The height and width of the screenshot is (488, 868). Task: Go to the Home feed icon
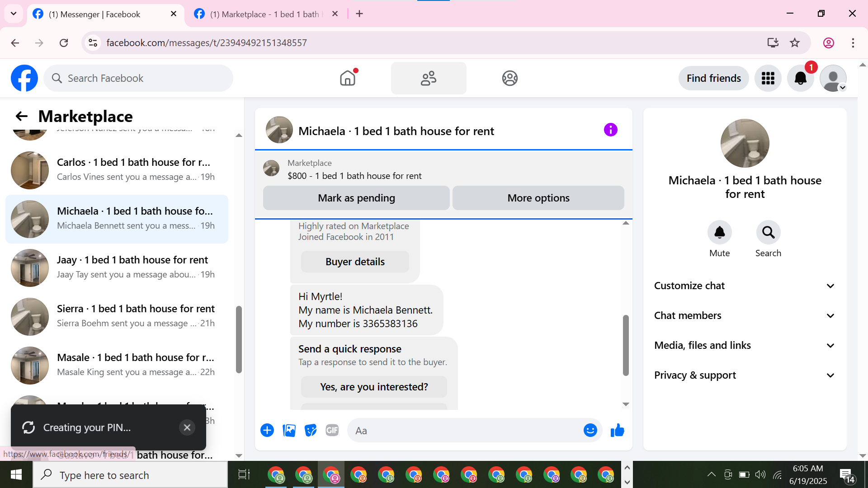point(348,78)
